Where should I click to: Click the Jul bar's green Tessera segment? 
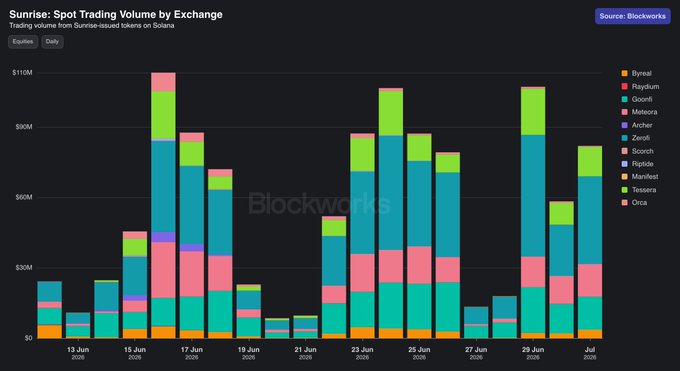click(x=590, y=161)
